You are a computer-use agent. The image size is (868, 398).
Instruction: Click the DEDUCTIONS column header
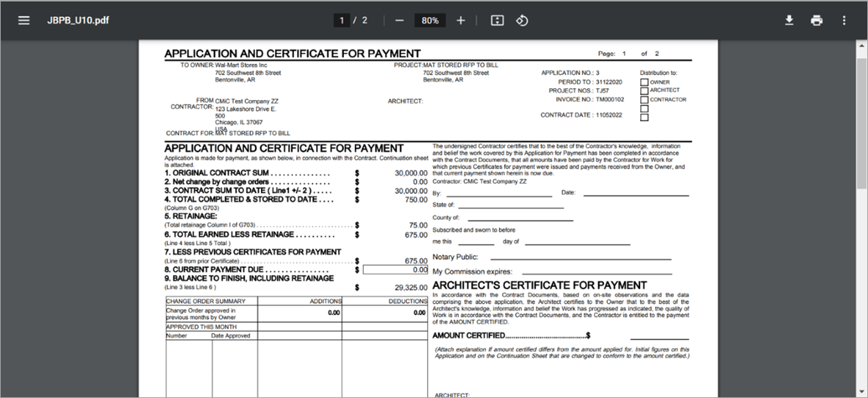(x=407, y=301)
